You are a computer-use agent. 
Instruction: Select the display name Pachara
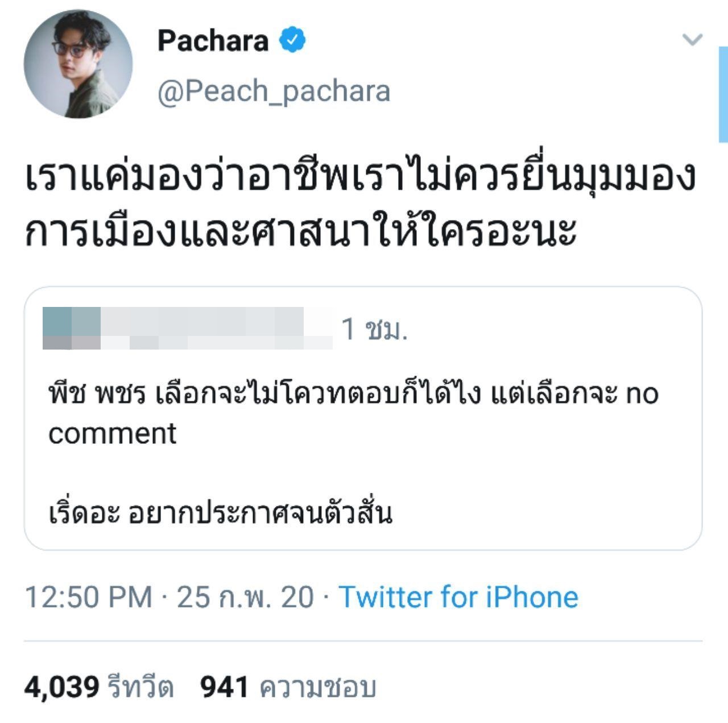pos(212,40)
